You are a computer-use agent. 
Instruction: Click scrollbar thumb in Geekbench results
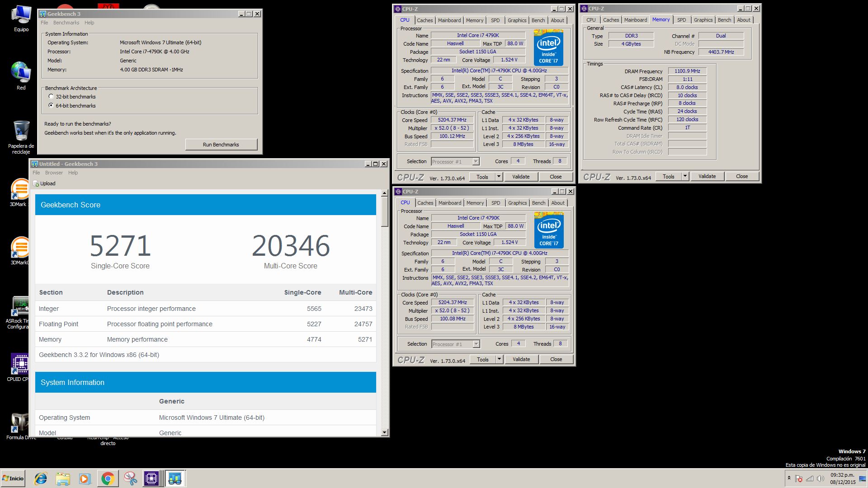coord(385,211)
